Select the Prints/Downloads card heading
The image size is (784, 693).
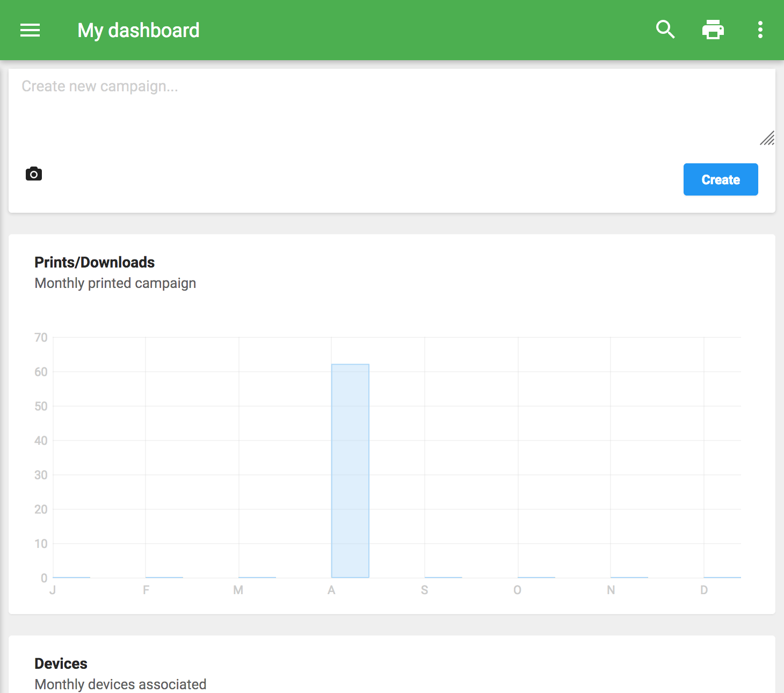point(95,262)
